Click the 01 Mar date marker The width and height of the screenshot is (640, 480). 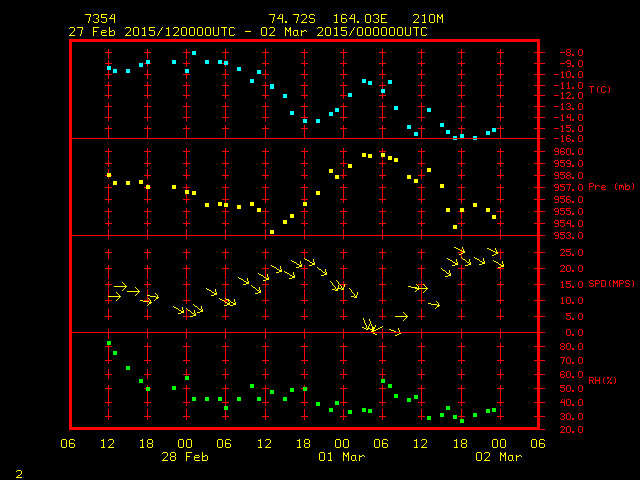point(342,457)
